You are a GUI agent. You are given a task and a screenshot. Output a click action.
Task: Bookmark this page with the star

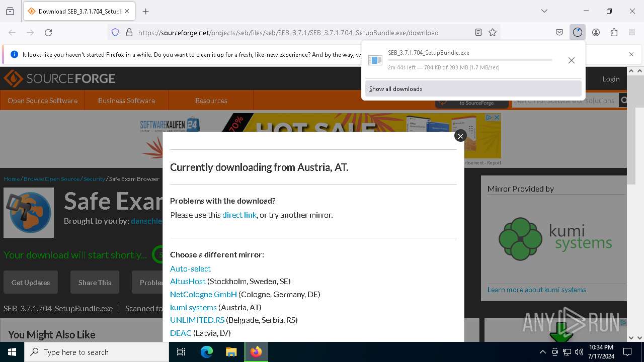(493, 32)
